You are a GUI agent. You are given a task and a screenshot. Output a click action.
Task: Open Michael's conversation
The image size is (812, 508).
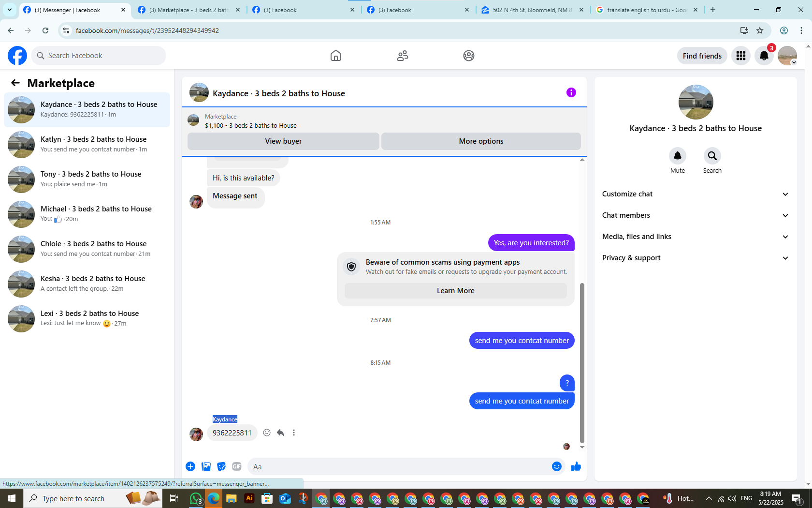point(87,214)
